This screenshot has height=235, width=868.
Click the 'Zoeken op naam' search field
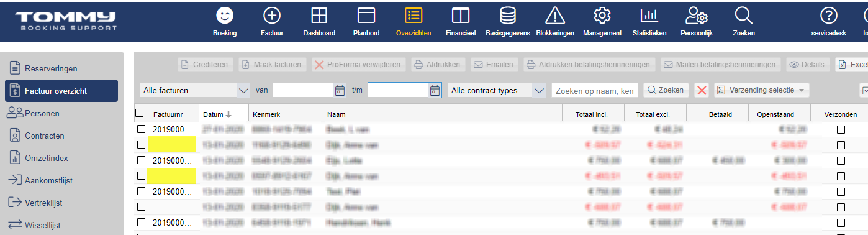[595, 90]
